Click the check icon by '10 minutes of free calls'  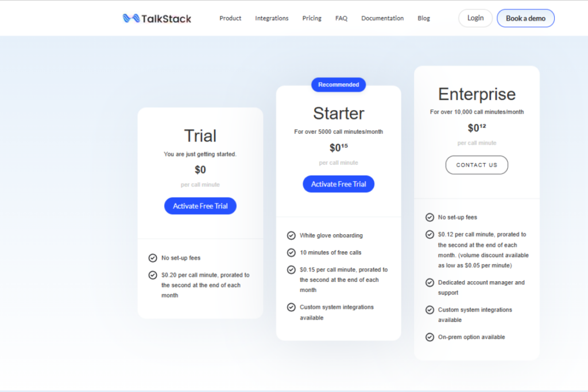point(291,253)
